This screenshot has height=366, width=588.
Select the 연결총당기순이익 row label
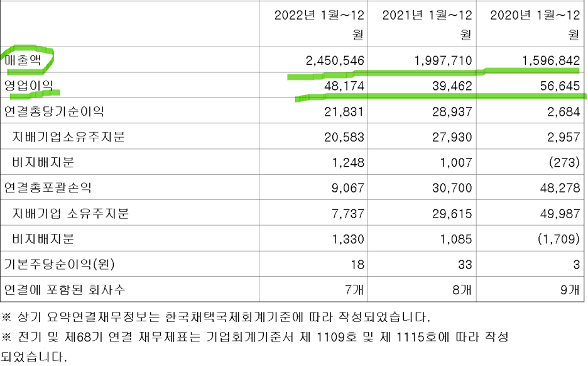pyautogui.click(x=53, y=111)
